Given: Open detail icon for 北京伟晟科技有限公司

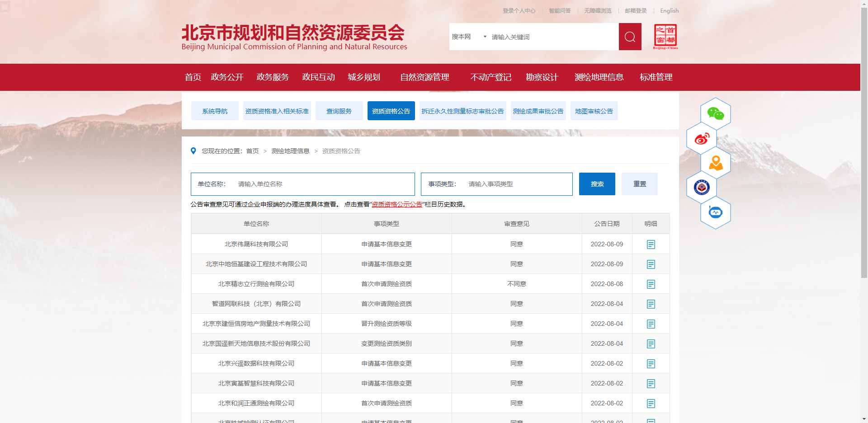Looking at the screenshot, I should [x=651, y=244].
